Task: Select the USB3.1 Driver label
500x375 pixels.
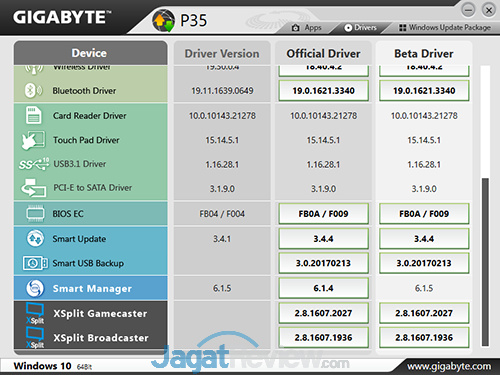Action: [80, 164]
